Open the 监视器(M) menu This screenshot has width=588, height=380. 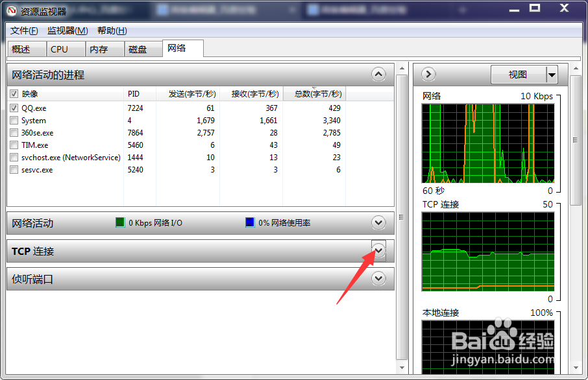tap(67, 30)
